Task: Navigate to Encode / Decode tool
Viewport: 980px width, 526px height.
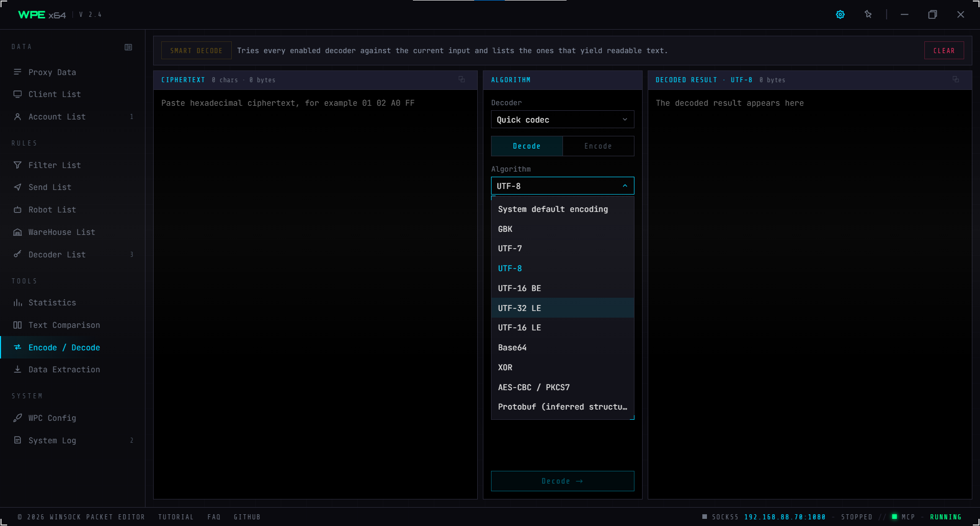Action: (72, 347)
